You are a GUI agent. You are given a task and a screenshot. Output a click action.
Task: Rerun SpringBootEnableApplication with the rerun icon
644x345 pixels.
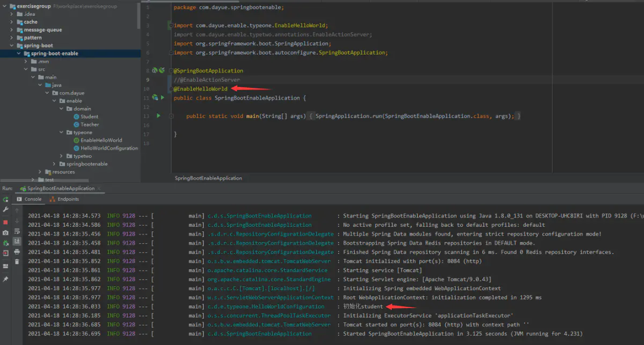(x=5, y=200)
